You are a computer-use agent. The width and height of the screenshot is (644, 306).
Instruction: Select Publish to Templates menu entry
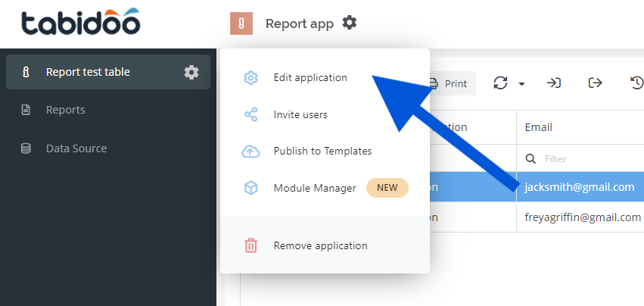pos(325,151)
